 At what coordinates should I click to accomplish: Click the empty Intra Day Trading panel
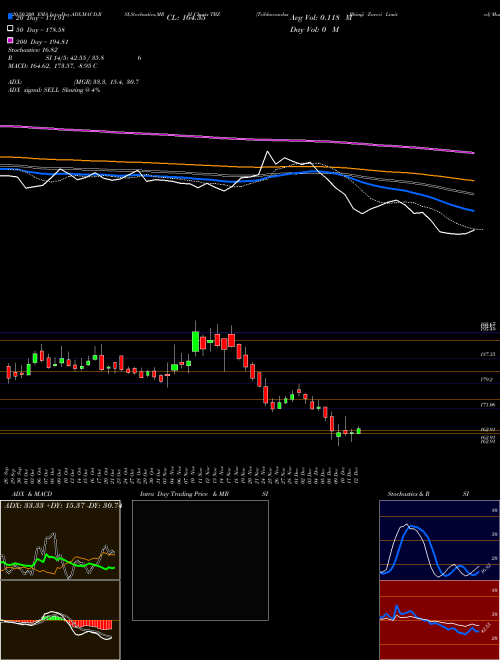tap(200, 560)
